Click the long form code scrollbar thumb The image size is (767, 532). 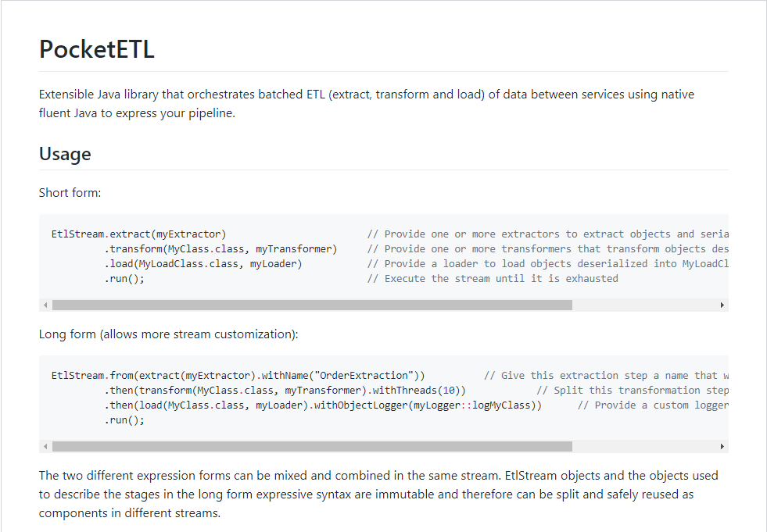coord(312,446)
